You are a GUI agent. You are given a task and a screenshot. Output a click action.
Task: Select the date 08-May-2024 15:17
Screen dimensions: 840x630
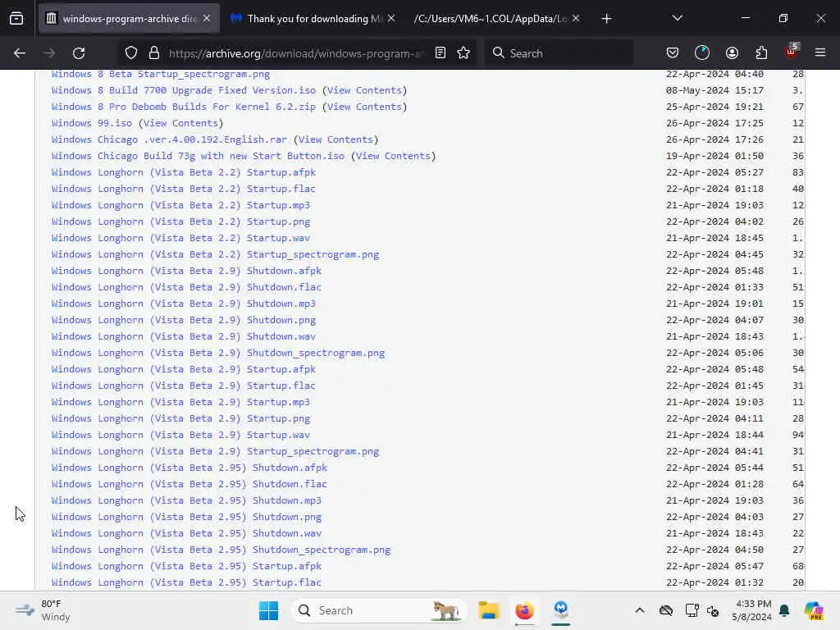point(714,90)
